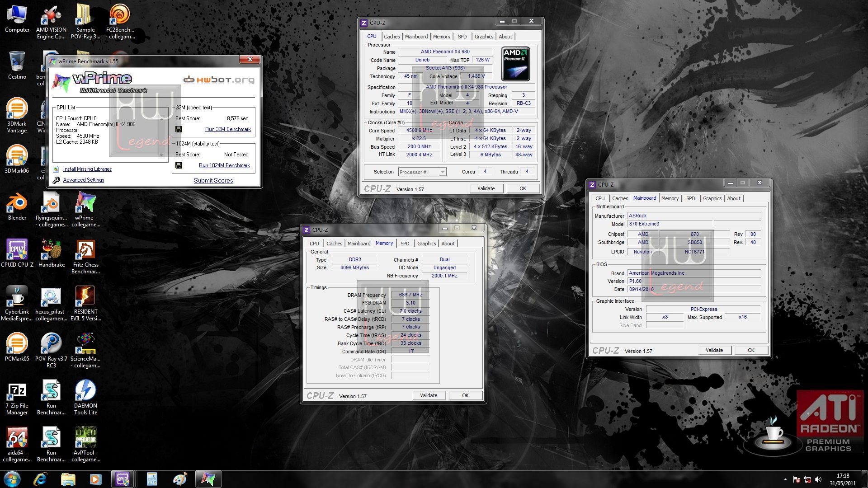Open the Blender desktop icon

coord(17,206)
